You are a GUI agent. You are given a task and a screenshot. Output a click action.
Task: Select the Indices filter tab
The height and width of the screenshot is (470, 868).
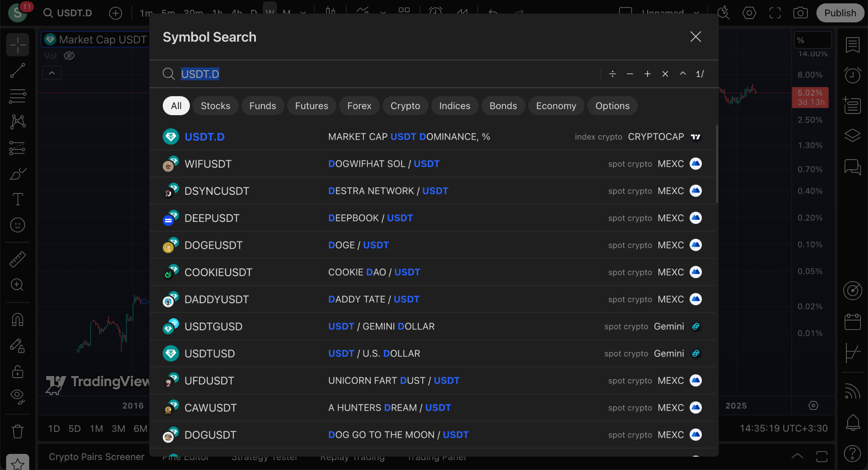click(x=454, y=106)
